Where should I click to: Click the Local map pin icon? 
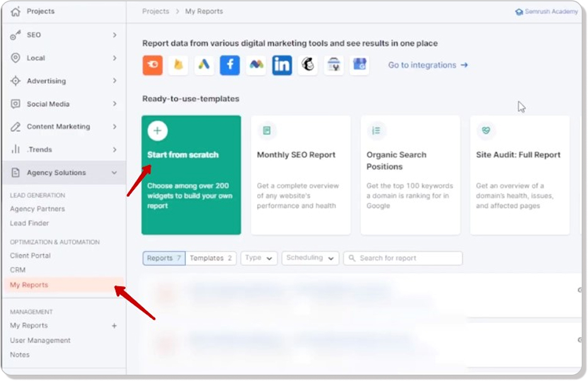coord(15,58)
